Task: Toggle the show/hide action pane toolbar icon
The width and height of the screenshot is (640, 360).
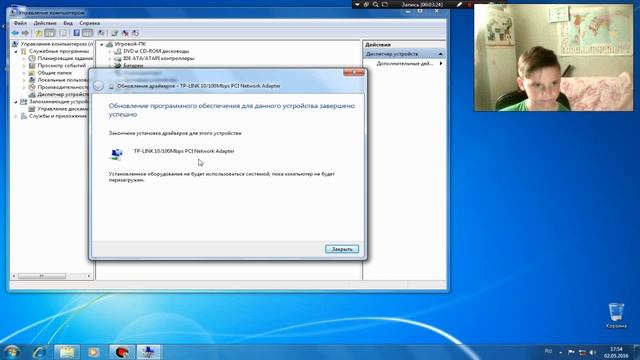Action: (x=87, y=33)
